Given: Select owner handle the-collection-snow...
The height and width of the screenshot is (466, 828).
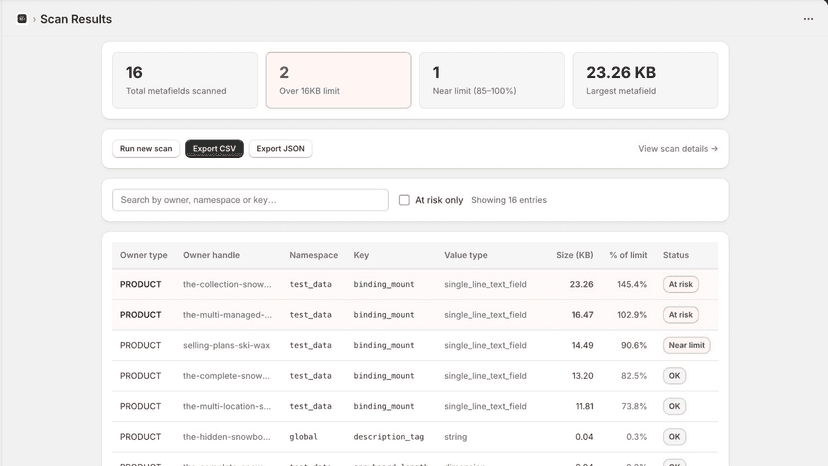Looking at the screenshot, I should click(x=227, y=284).
